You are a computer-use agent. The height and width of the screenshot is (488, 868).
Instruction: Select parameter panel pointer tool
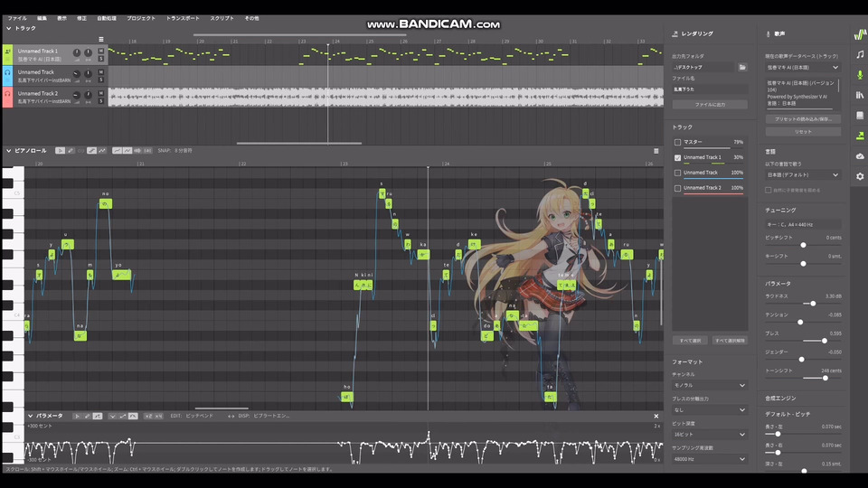pyautogui.click(x=77, y=416)
